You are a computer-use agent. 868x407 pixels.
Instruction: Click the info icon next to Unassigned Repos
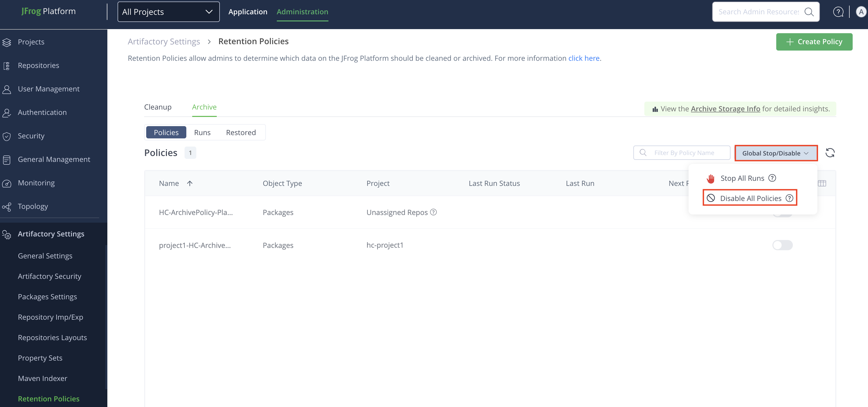434,212
